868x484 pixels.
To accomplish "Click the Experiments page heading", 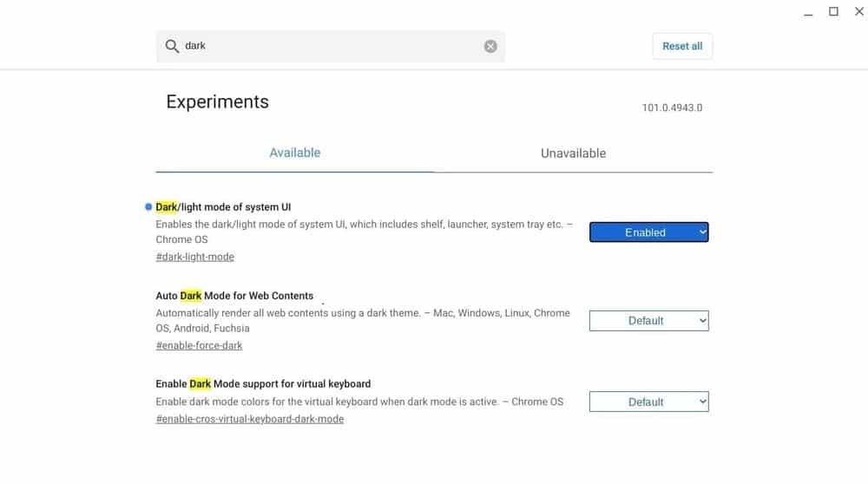I will coord(217,101).
